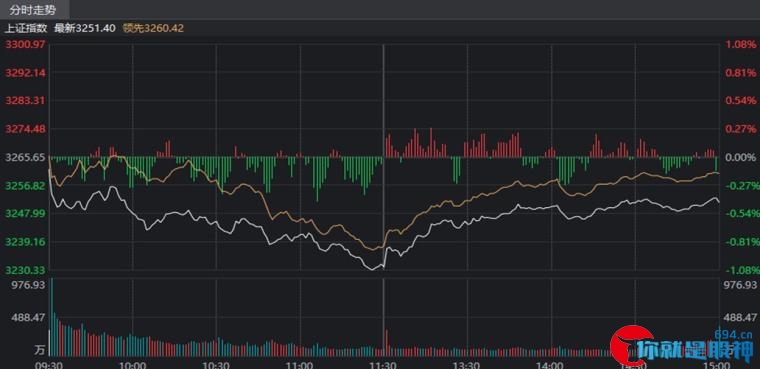Click the 3239.16 price axis label
The height and width of the screenshot is (369, 760).
(x=25, y=242)
